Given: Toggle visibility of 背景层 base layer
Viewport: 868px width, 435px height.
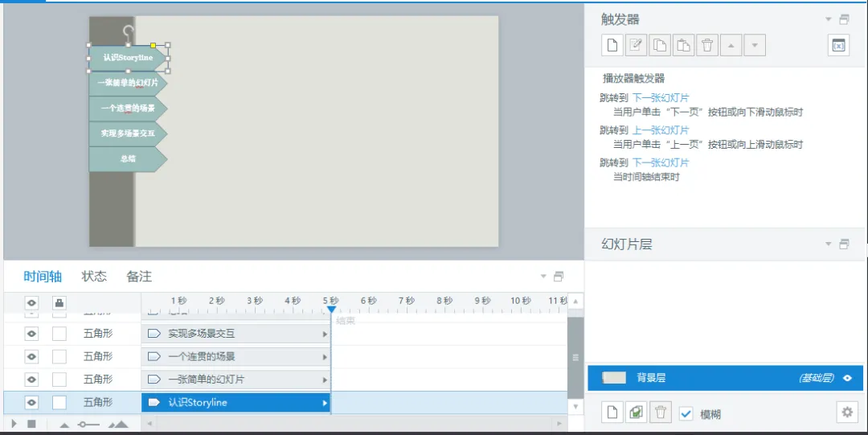Looking at the screenshot, I should tap(848, 378).
